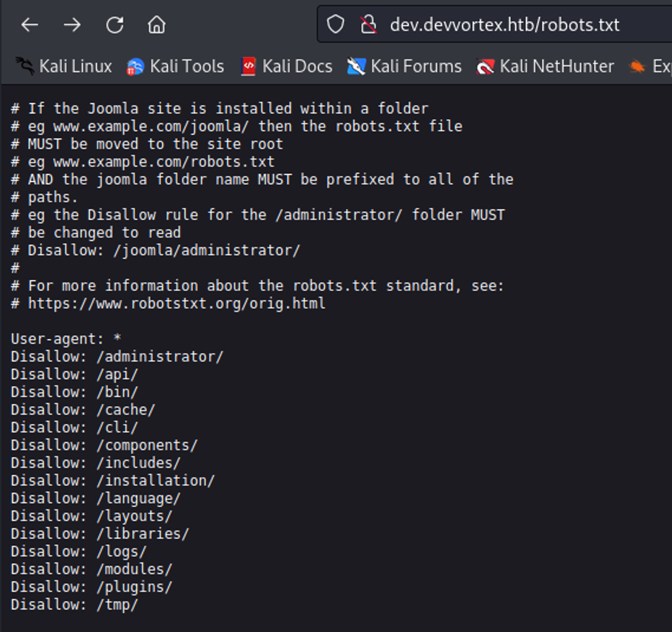The image size is (672, 632).
Task: Click the URL bar showing dev.devvortex.htb/robots.txt
Action: pos(504,25)
